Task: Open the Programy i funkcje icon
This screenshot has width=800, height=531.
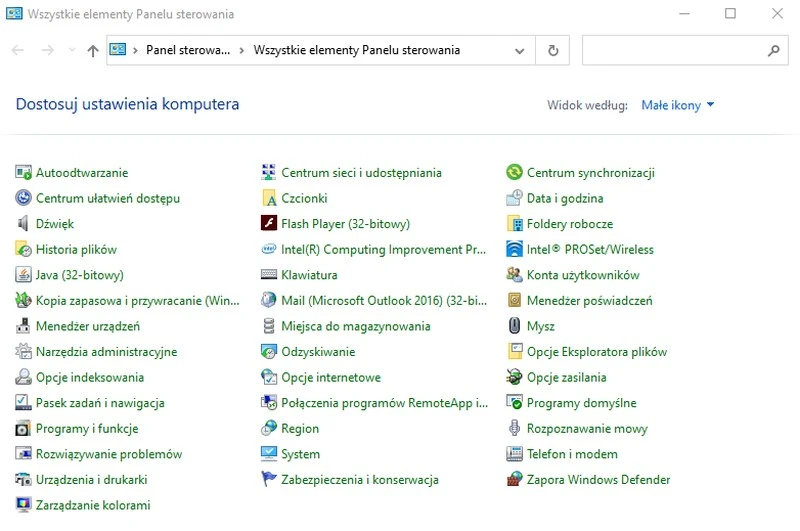Action: pyautogui.click(x=23, y=428)
